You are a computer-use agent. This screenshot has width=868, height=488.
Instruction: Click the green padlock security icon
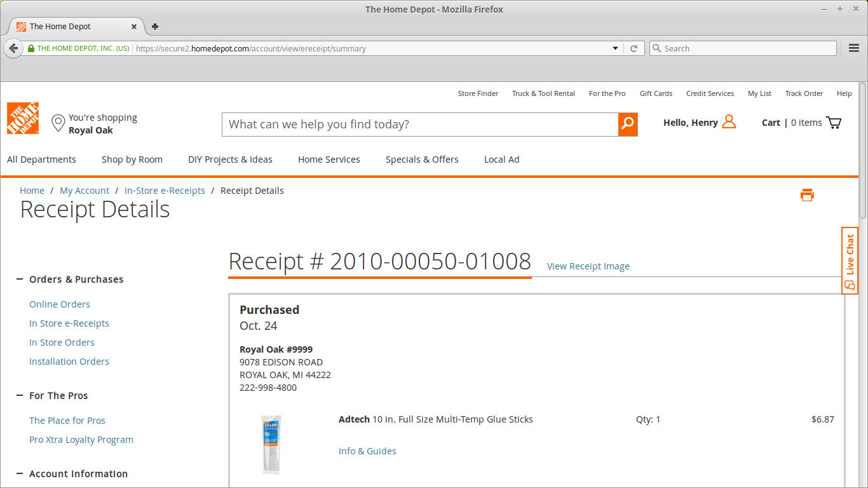31,48
